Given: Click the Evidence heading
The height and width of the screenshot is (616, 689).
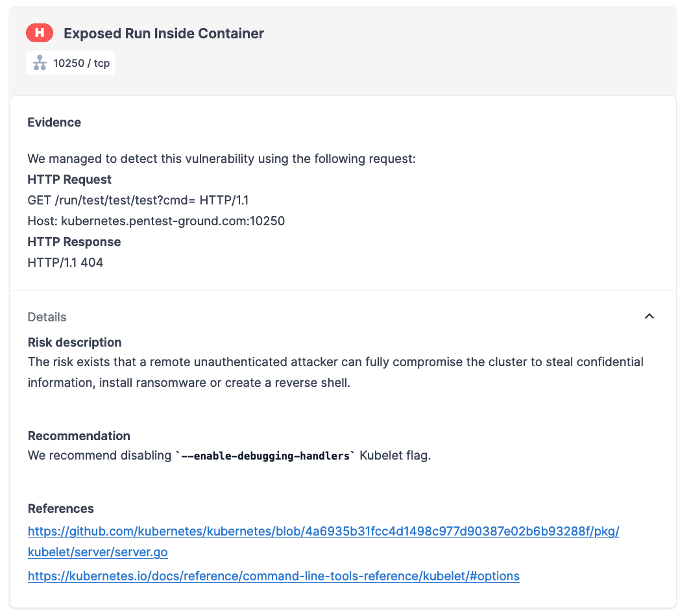Looking at the screenshot, I should pos(54,122).
